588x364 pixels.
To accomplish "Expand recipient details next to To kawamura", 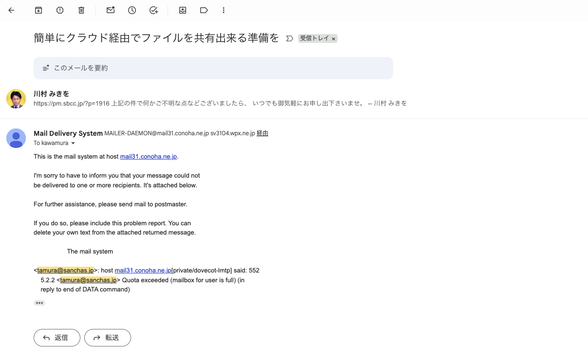I will pos(73,144).
